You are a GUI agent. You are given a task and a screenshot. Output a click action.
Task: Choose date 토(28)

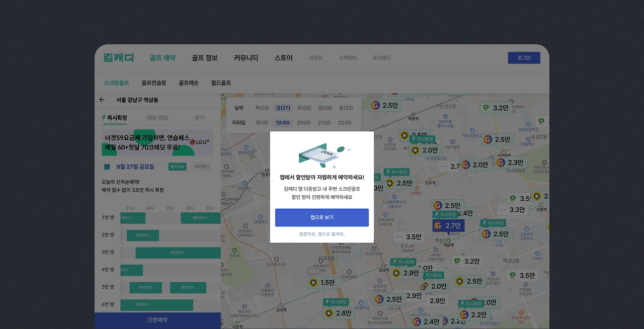tap(304, 108)
